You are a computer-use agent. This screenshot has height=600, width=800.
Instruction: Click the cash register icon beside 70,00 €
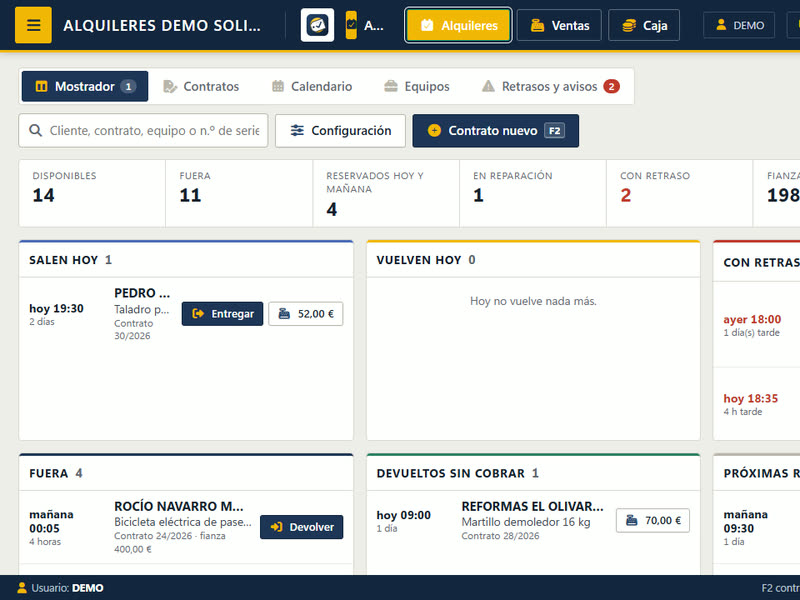[x=632, y=520]
